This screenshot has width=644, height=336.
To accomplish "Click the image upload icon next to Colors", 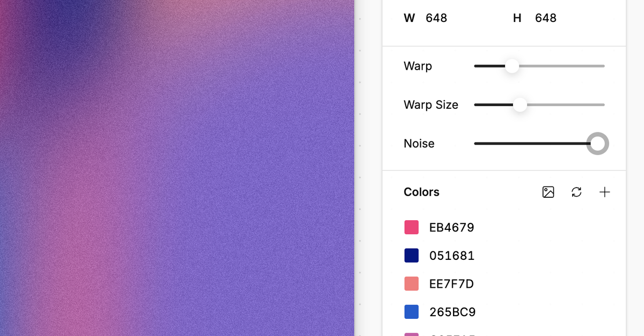I will (x=548, y=192).
